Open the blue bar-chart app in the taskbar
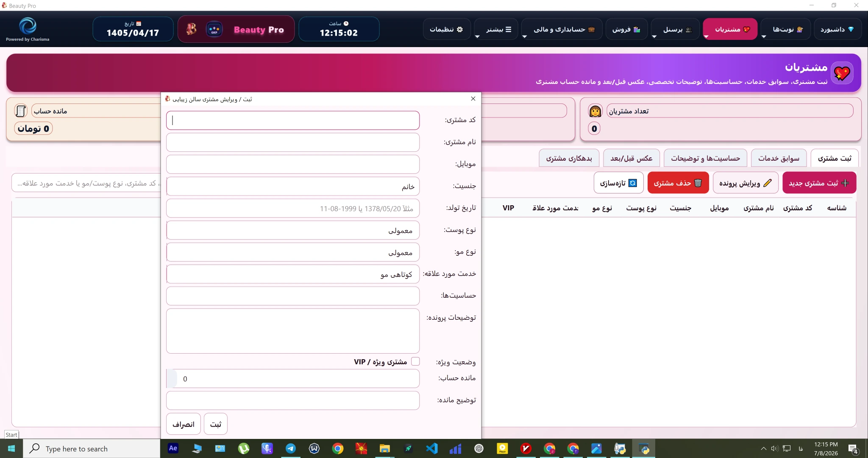This screenshot has height=458, width=868. [x=455, y=448]
